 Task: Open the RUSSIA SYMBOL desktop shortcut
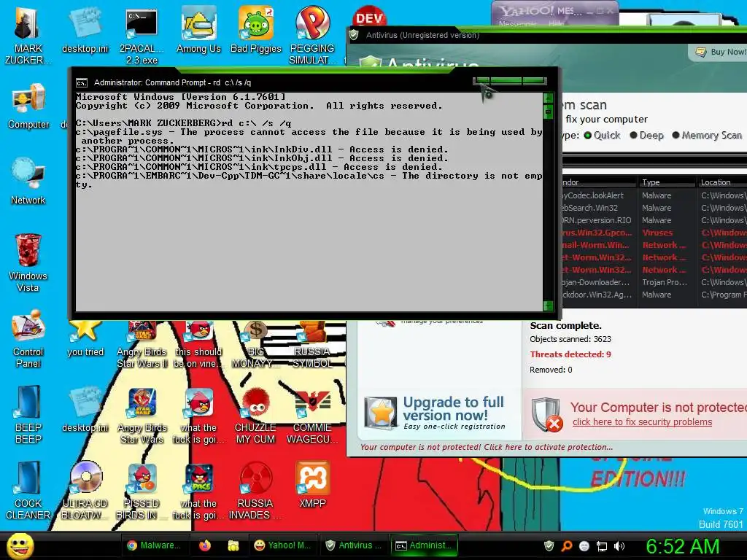click(x=312, y=345)
